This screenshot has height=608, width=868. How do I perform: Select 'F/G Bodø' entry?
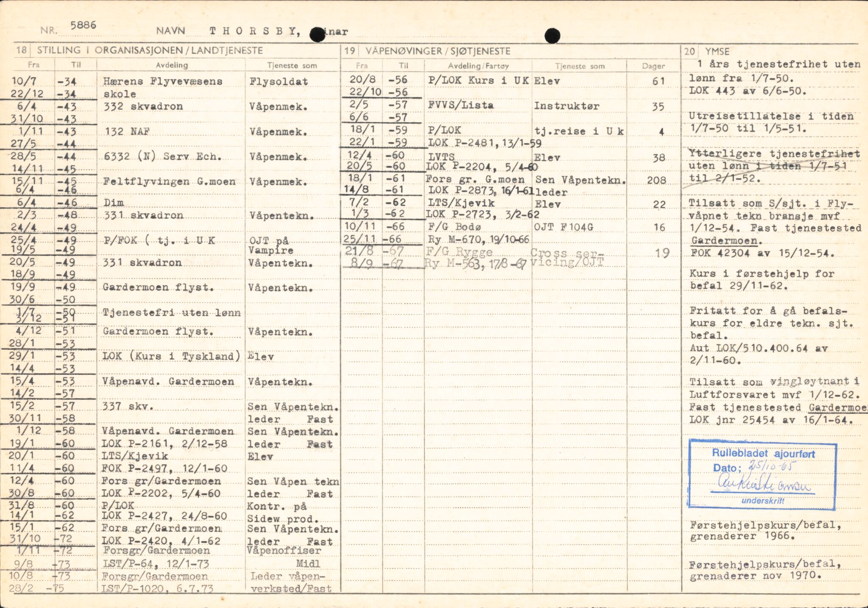coord(455,227)
